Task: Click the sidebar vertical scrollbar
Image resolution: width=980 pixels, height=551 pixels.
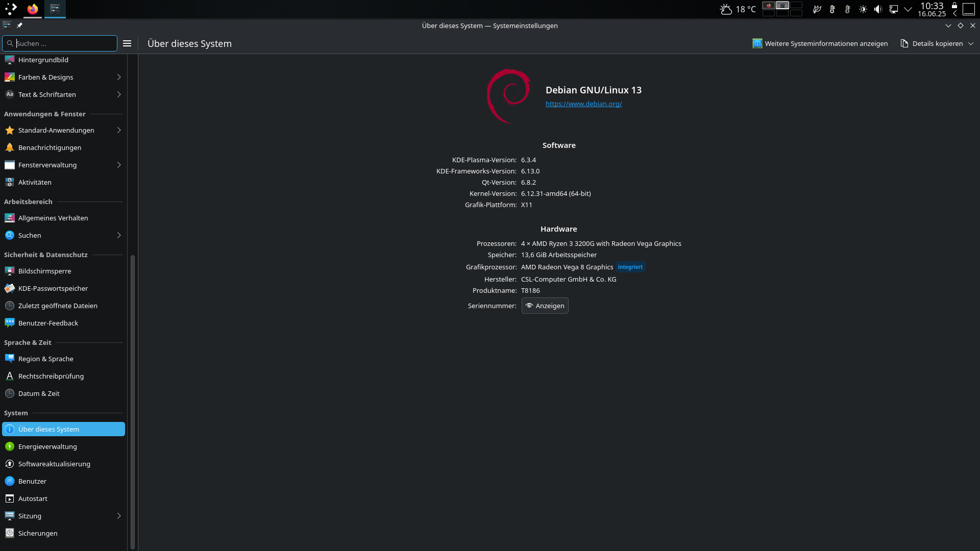Action: coord(133,400)
